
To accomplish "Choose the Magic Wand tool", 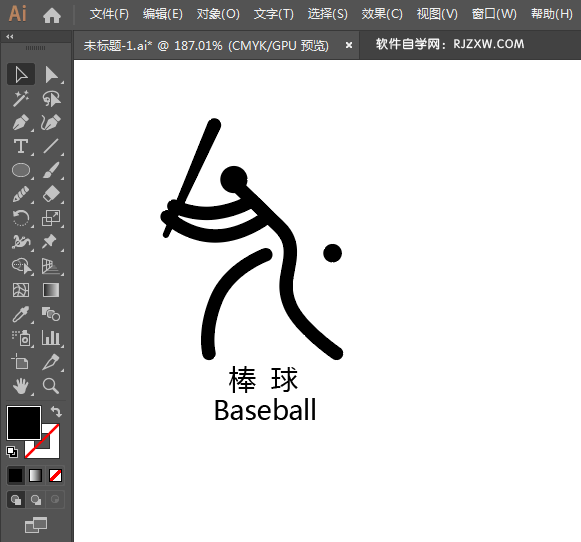I will tap(21, 99).
